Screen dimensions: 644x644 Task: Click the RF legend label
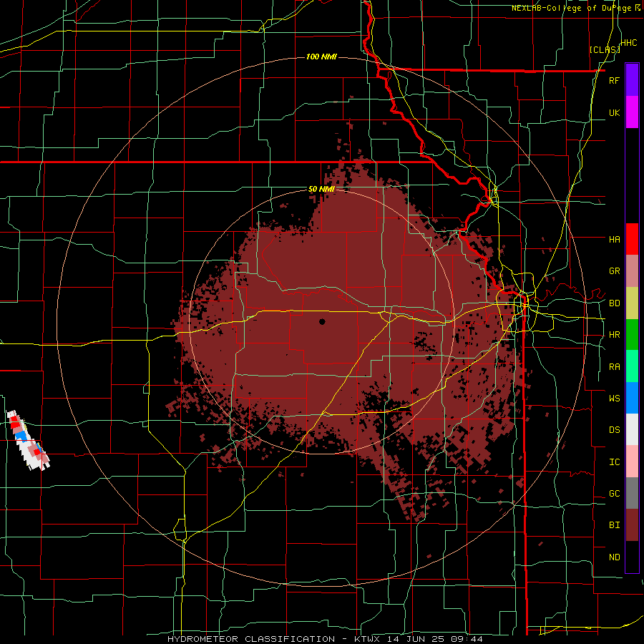[x=614, y=80]
